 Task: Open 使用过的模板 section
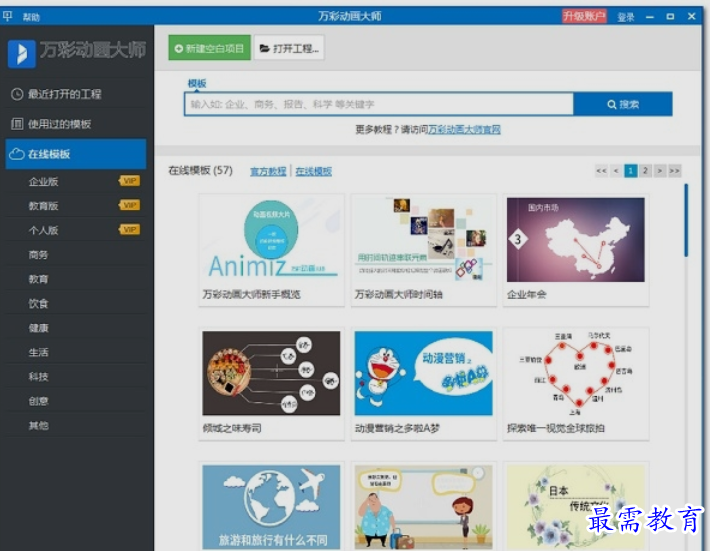click(x=76, y=124)
